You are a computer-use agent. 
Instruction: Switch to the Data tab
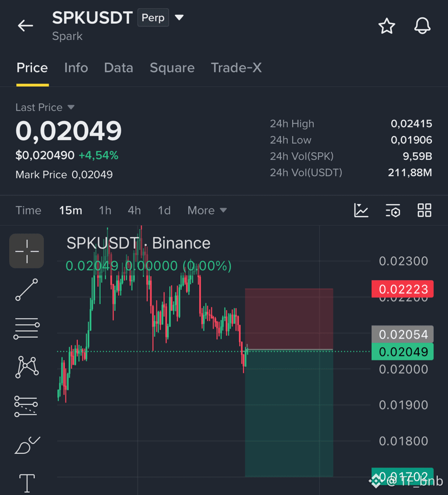118,68
